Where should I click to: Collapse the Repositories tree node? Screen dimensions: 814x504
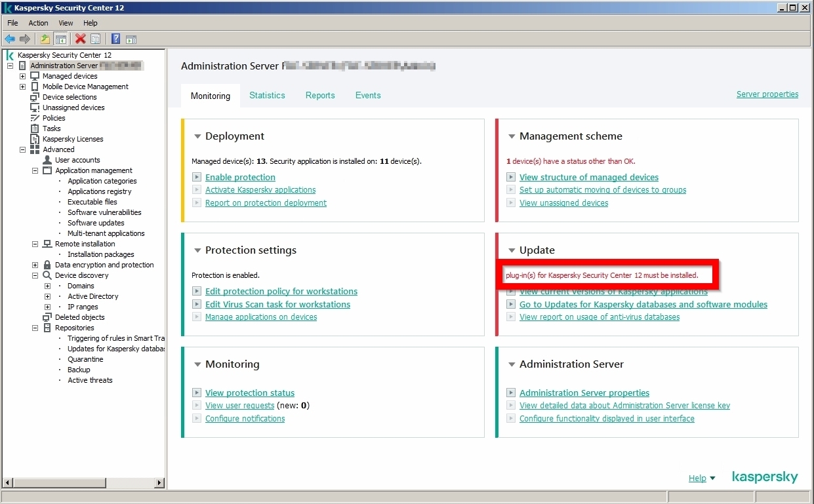[x=35, y=328]
